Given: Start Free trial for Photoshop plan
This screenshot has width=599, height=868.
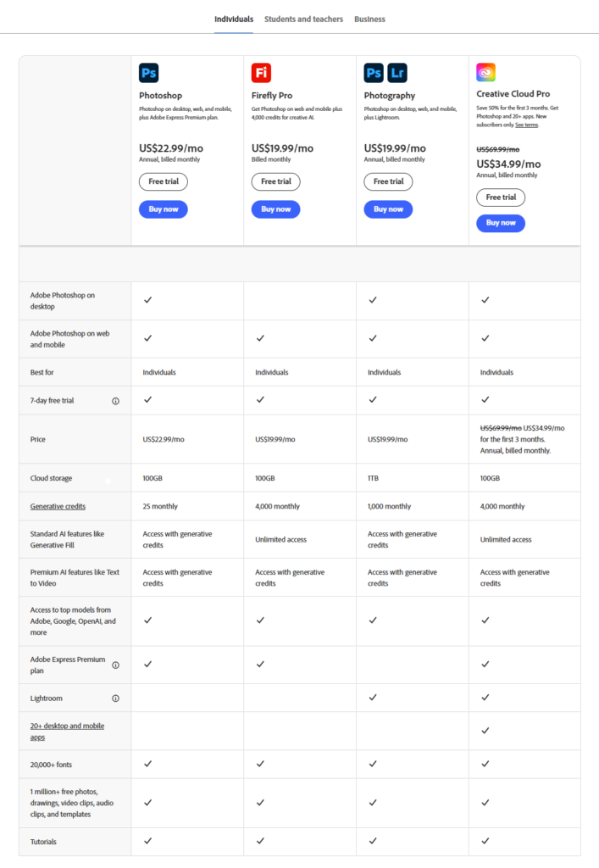Looking at the screenshot, I should [x=164, y=181].
